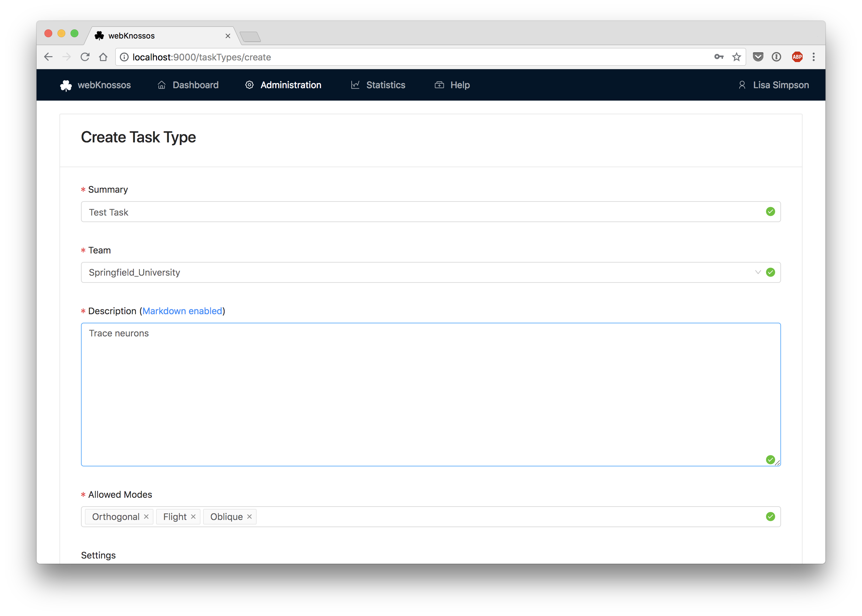This screenshot has width=862, height=616.
Task: Open the Help menu
Action: [x=452, y=85]
